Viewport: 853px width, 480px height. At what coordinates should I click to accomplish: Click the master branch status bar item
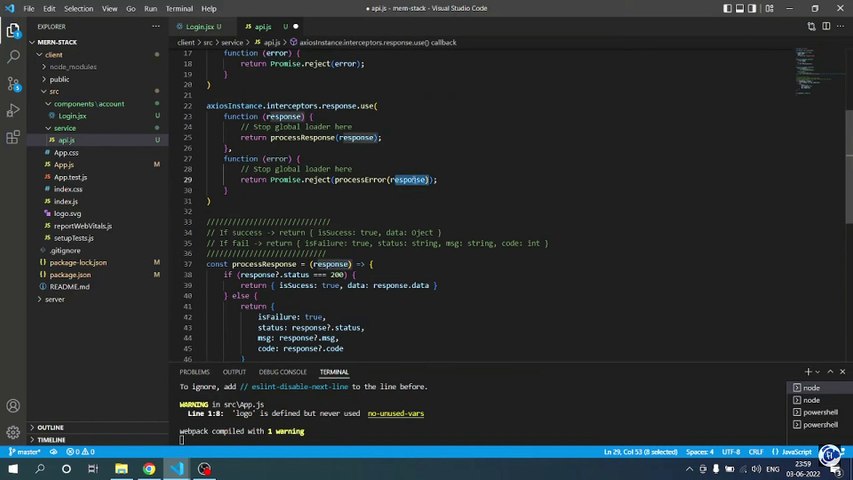click(24, 452)
